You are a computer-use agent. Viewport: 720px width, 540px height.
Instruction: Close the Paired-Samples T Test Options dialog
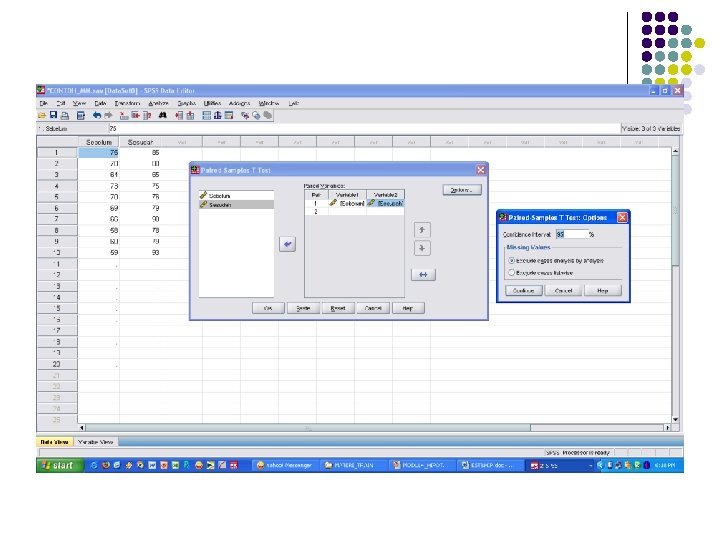coord(622,217)
